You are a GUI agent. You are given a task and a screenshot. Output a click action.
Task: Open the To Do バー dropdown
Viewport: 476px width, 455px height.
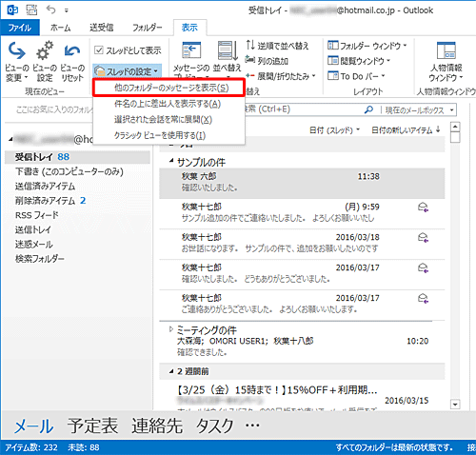[x=356, y=76]
